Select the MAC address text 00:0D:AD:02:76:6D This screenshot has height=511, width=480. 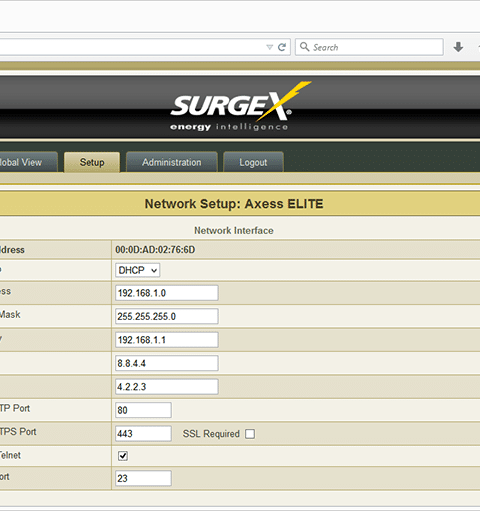155,250
